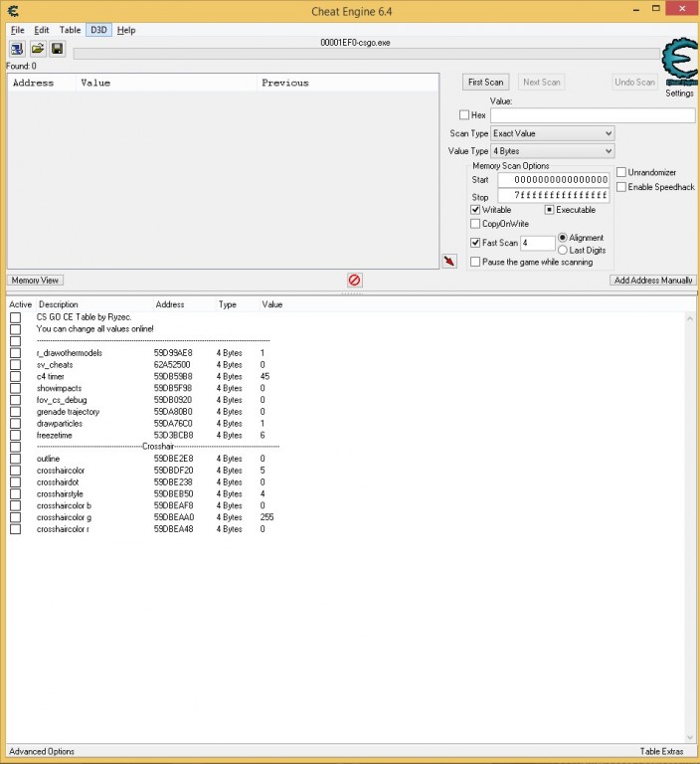Enable the Unrandomizer checkbox

point(621,172)
